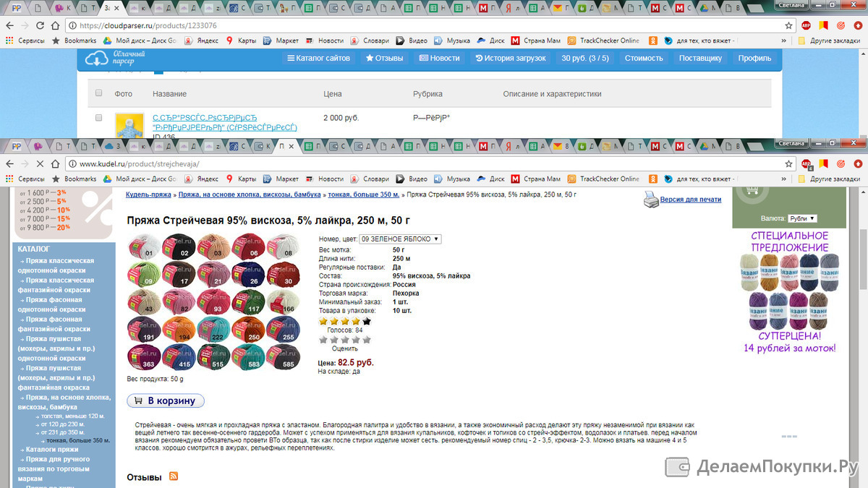Open the color number dropdown 09 ЗЕЛЕНОЕ ЯБЛОКО
This screenshot has height=488, width=868.
point(401,239)
